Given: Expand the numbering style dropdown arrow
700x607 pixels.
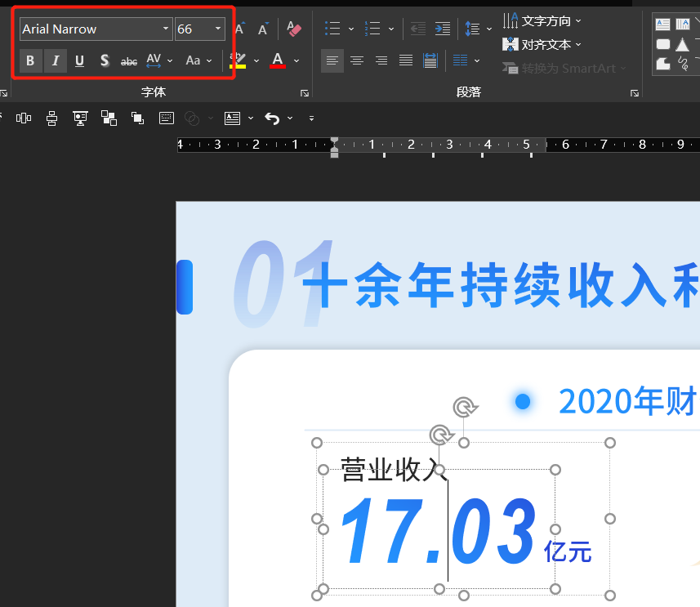Looking at the screenshot, I should [x=391, y=29].
